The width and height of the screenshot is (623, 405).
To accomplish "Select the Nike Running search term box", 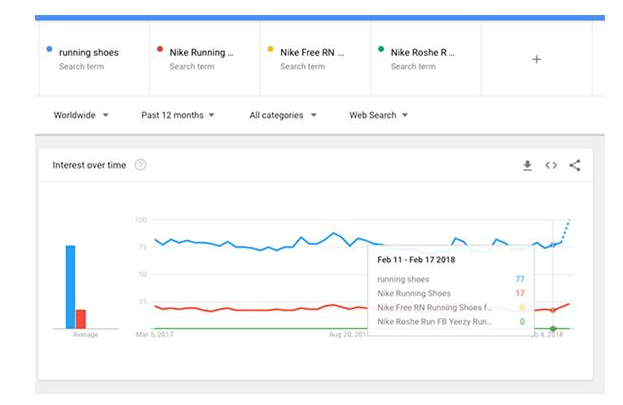I will click(201, 52).
